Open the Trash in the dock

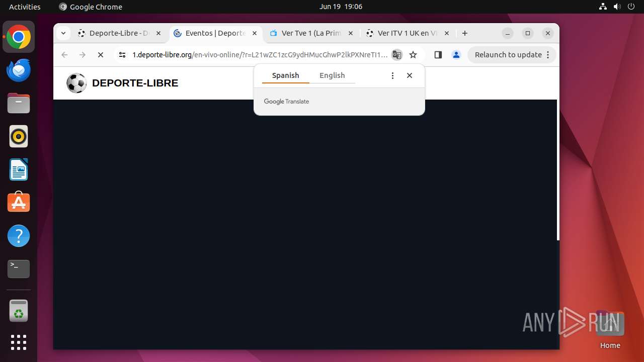tap(19, 311)
